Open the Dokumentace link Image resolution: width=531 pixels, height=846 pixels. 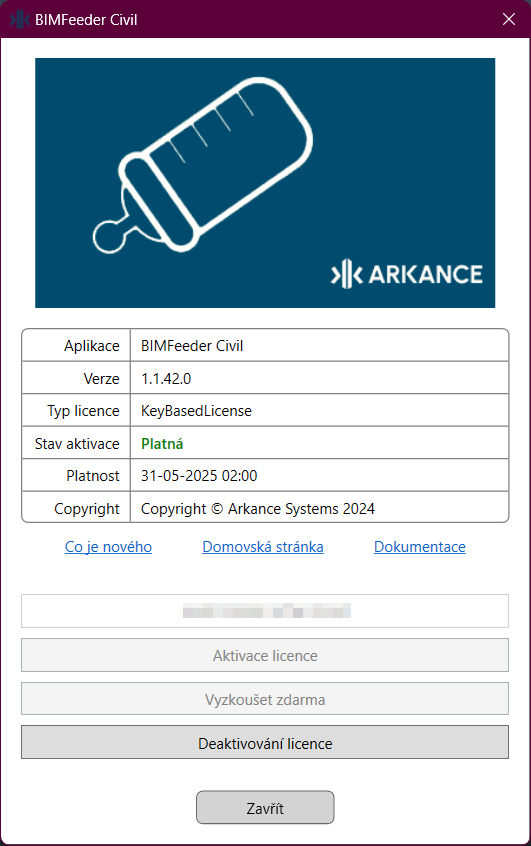(420, 547)
